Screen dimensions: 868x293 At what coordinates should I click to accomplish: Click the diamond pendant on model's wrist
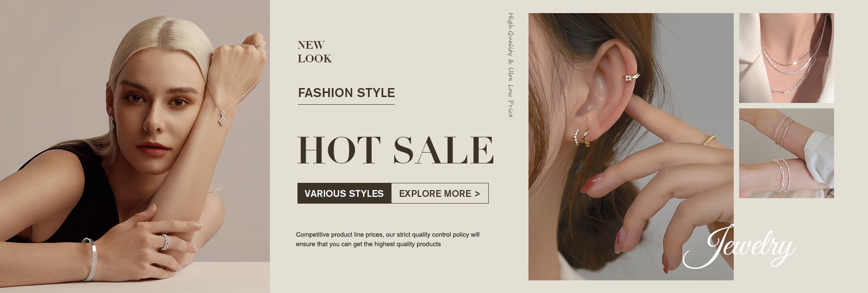(222, 118)
